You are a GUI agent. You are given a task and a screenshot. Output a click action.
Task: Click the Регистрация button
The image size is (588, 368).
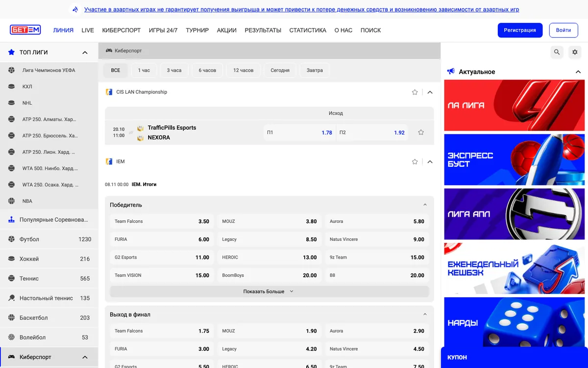click(x=520, y=30)
